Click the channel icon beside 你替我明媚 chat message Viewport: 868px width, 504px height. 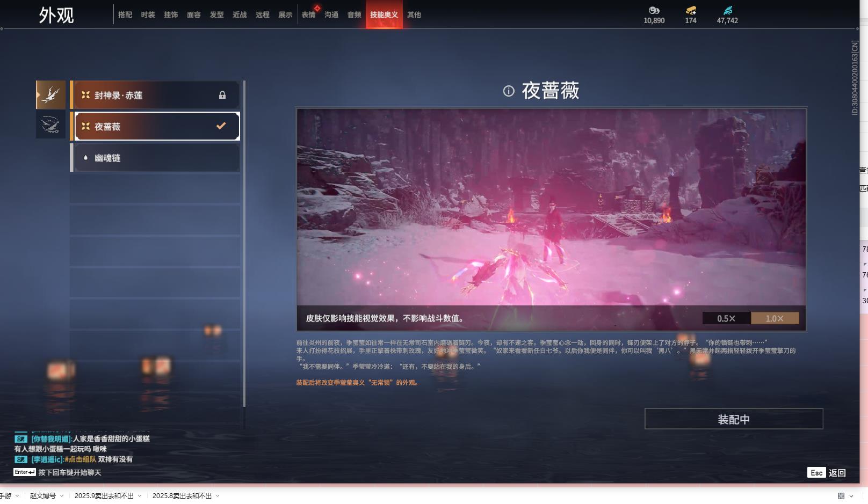(x=21, y=439)
